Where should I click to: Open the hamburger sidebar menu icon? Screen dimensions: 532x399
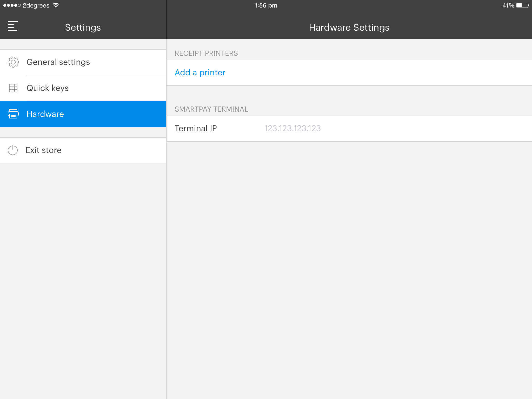12,26
